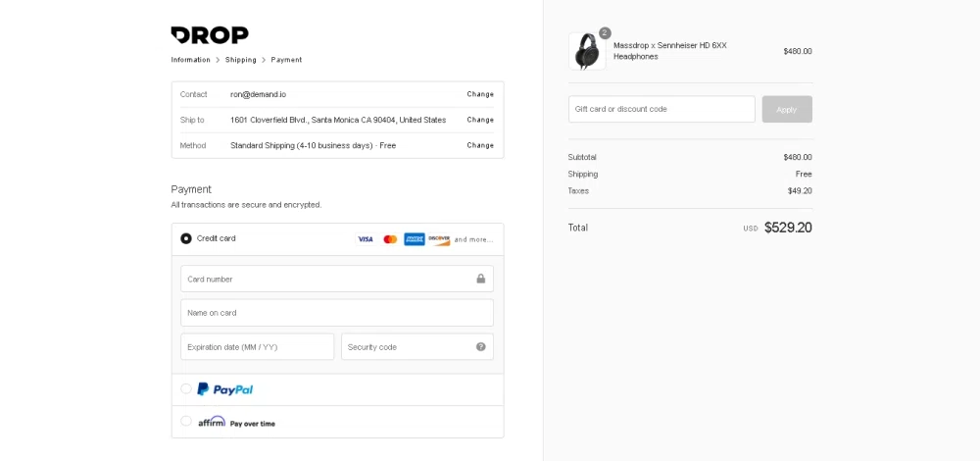This screenshot has height=461, width=980.
Task: Click the padlock icon in card number field
Action: (480, 279)
